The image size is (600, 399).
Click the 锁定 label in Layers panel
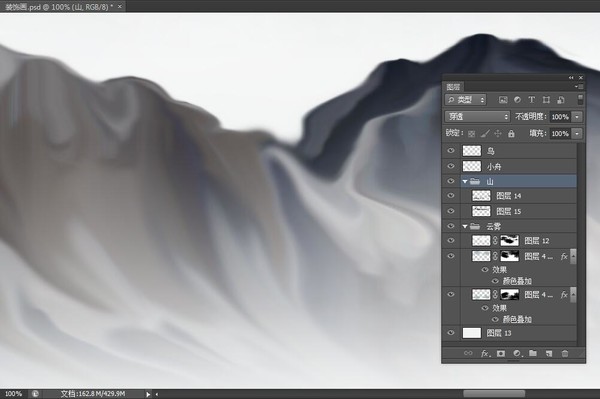coord(455,133)
